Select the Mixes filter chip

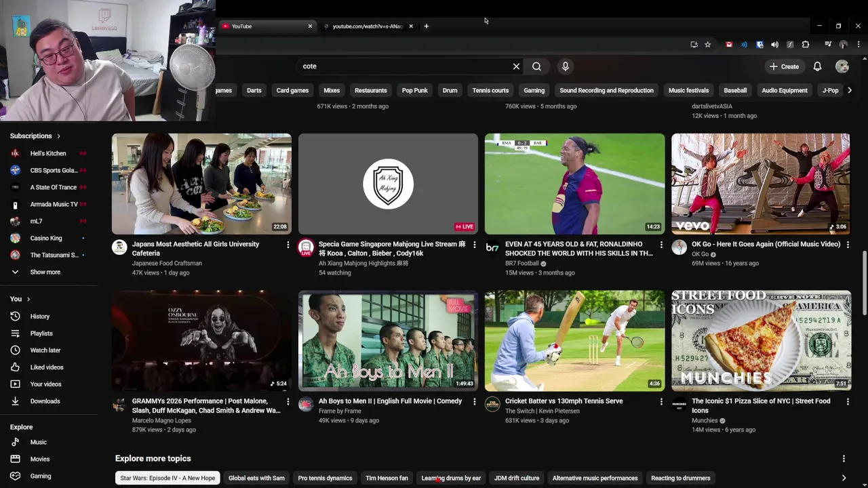(332, 90)
